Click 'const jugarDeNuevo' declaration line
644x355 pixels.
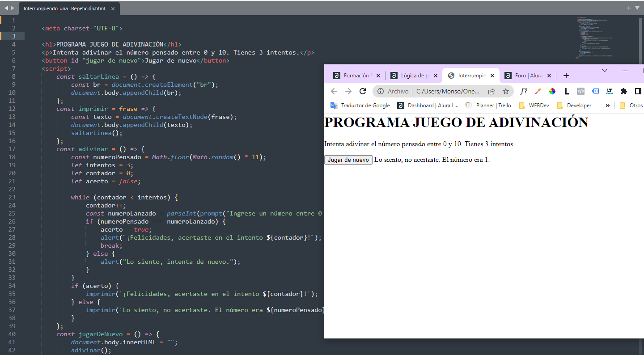coord(108,334)
